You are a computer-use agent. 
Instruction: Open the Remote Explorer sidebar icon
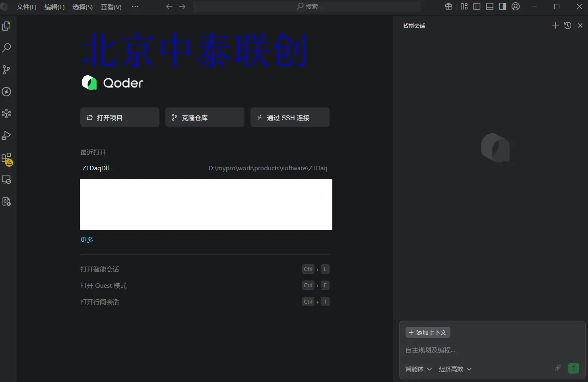click(6, 180)
